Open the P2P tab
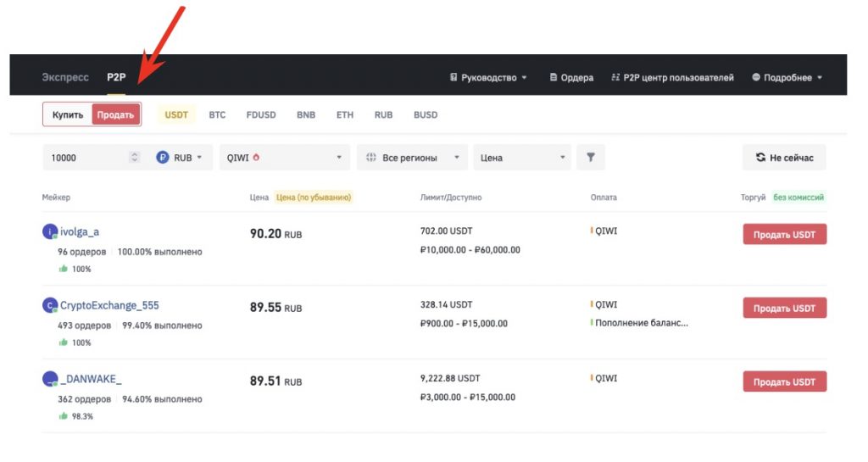868x462 pixels. click(x=116, y=77)
